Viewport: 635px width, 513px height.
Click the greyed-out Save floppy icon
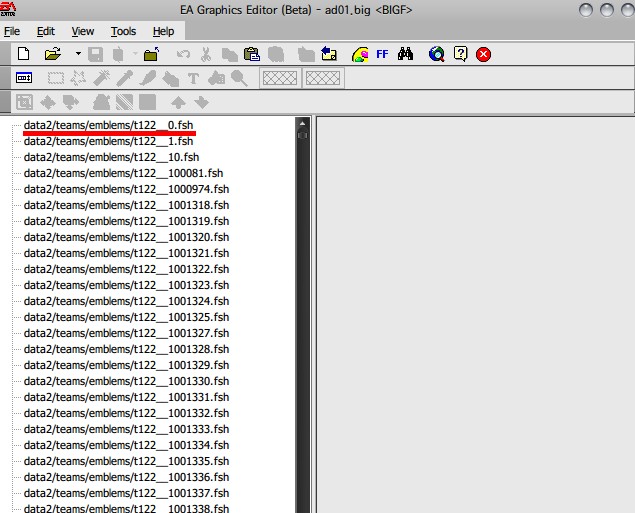96,54
